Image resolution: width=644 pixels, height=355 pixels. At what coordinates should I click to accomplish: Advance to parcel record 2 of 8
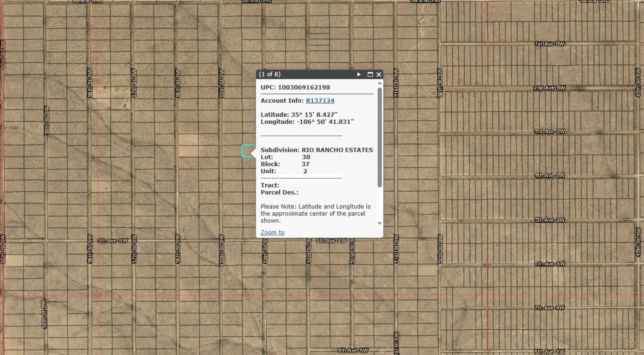[359, 74]
